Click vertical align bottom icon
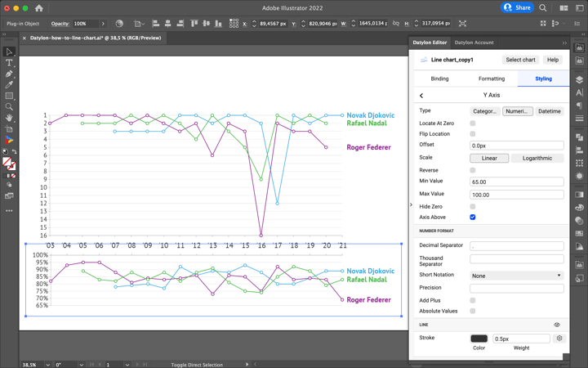Screen dimensions: 588x368 tap(218, 23)
